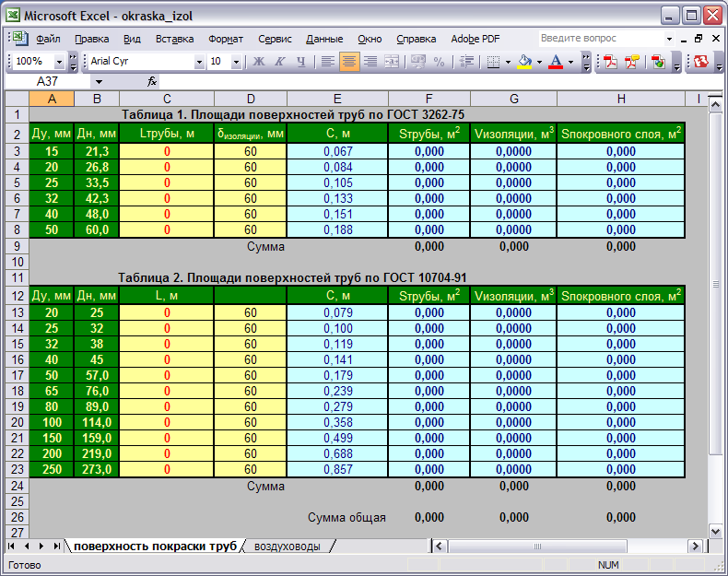Open the font size dropdown
728x576 pixels.
point(237,62)
